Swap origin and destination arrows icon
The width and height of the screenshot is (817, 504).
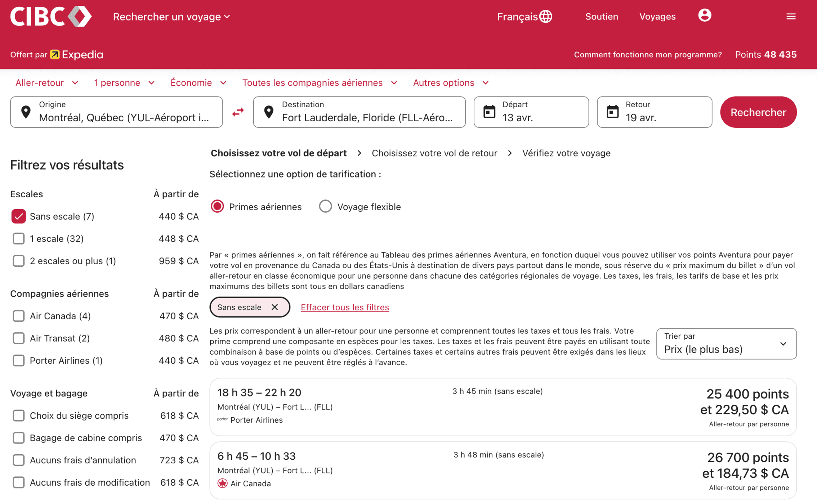pyautogui.click(x=238, y=112)
